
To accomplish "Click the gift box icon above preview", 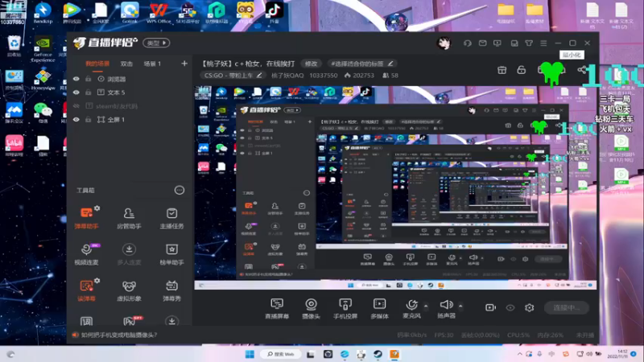I will click(x=502, y=70).
